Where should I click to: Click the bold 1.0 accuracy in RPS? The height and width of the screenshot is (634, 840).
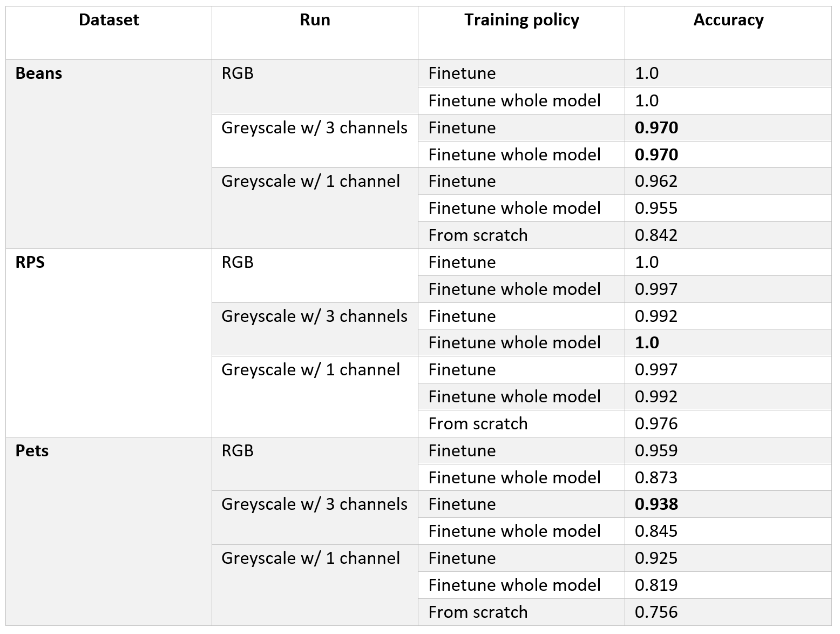647,343
